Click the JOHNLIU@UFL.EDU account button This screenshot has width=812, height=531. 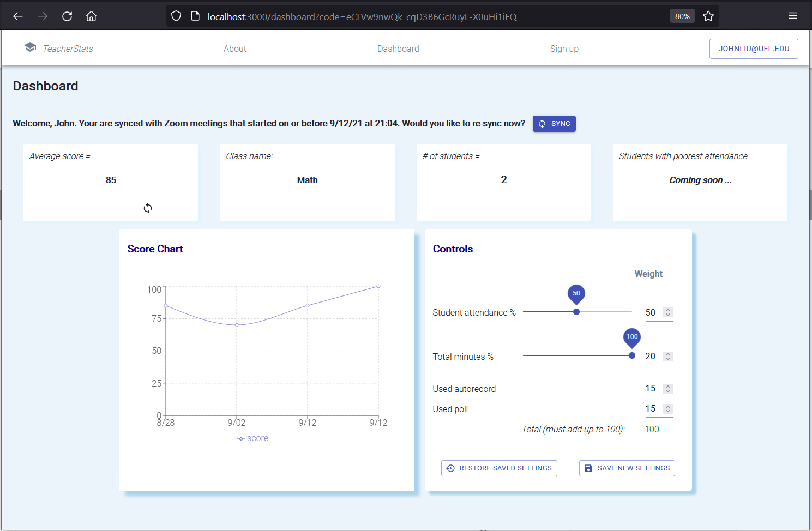[754, 49]
